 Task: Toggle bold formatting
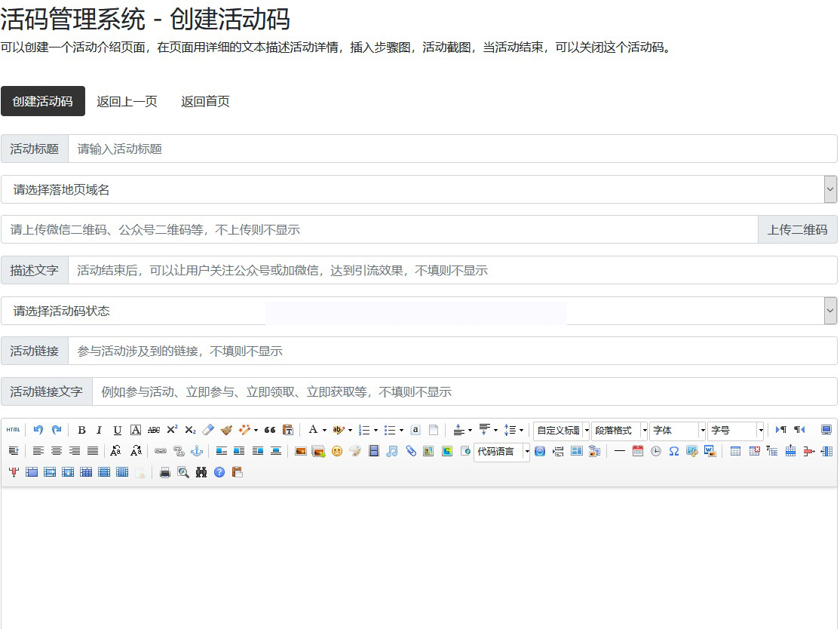81,430
